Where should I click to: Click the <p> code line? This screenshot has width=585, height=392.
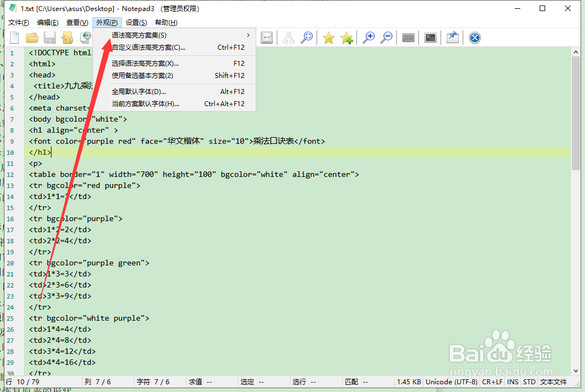tap(35, 163)
